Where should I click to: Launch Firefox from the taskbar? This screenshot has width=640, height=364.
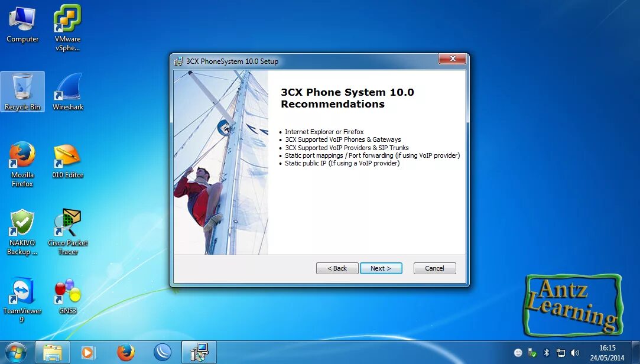126,352
